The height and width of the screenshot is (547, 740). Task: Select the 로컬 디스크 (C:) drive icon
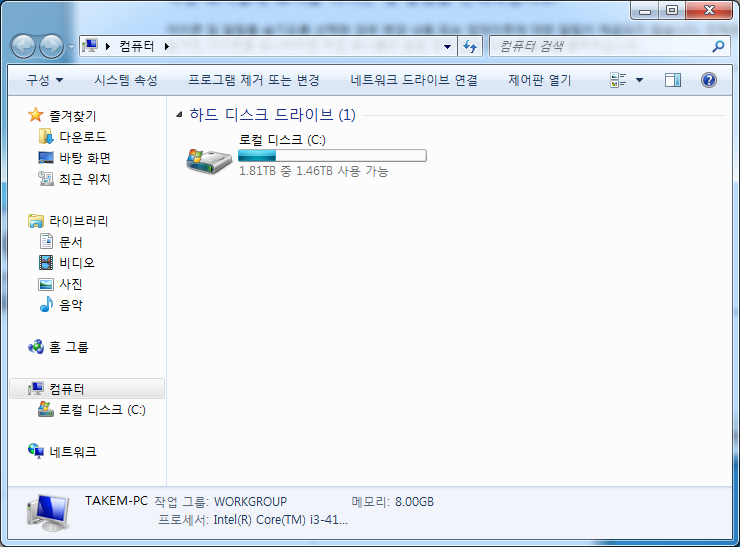pos(209,161)
